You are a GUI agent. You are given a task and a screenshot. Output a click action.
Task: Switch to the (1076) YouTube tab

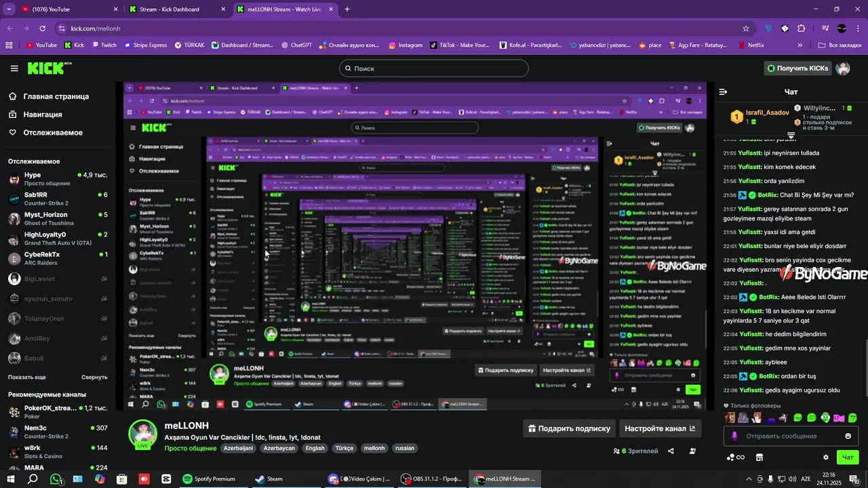pyautogui.click(x=71, y=9)
